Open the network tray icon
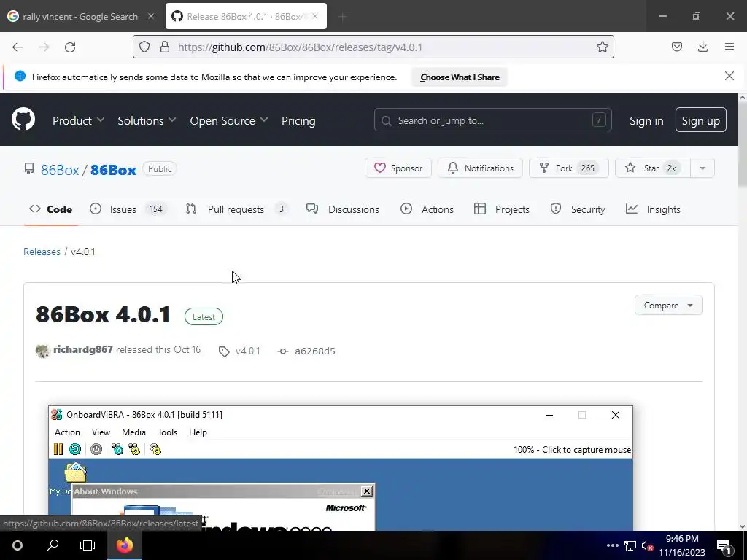The height and width of the screenshot is (560, 747). [x=630, y=545]
